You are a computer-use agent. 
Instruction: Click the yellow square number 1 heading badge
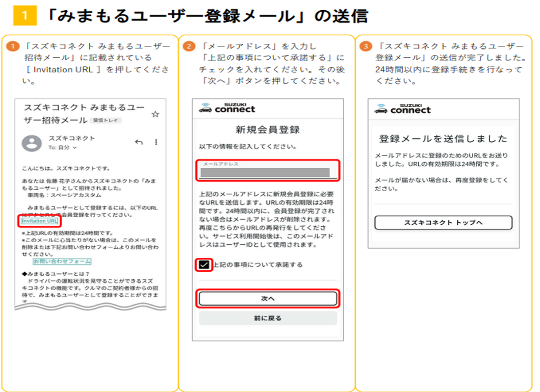click(25, 16)
